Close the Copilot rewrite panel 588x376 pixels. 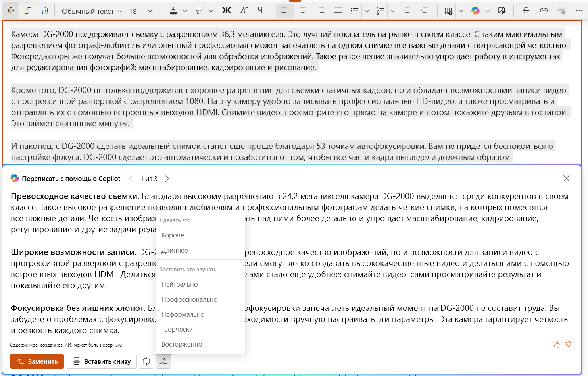pos(567,179)
